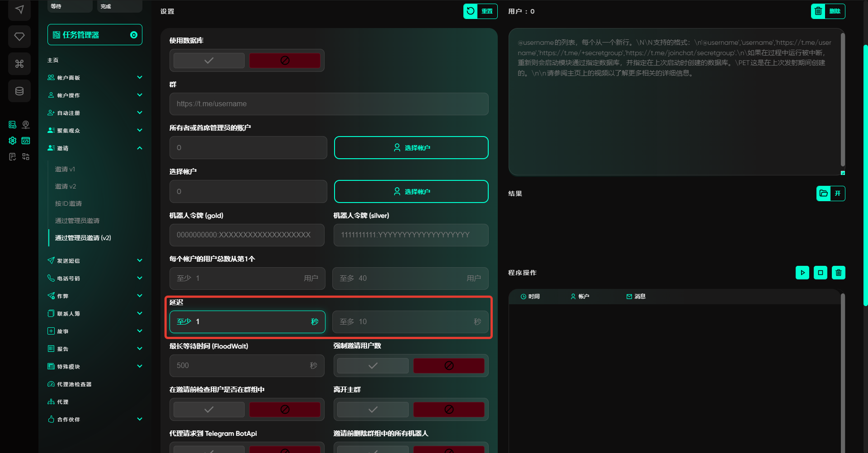Start the program with play button
The image size is (868, 453).
(x=802, y=273)
